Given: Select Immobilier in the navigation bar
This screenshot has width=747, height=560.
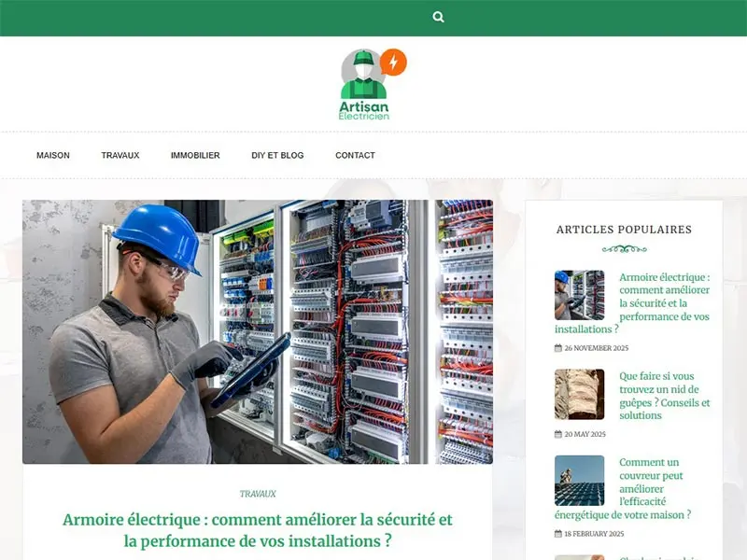Looking at the screenshot, I should tap(195, 155).
